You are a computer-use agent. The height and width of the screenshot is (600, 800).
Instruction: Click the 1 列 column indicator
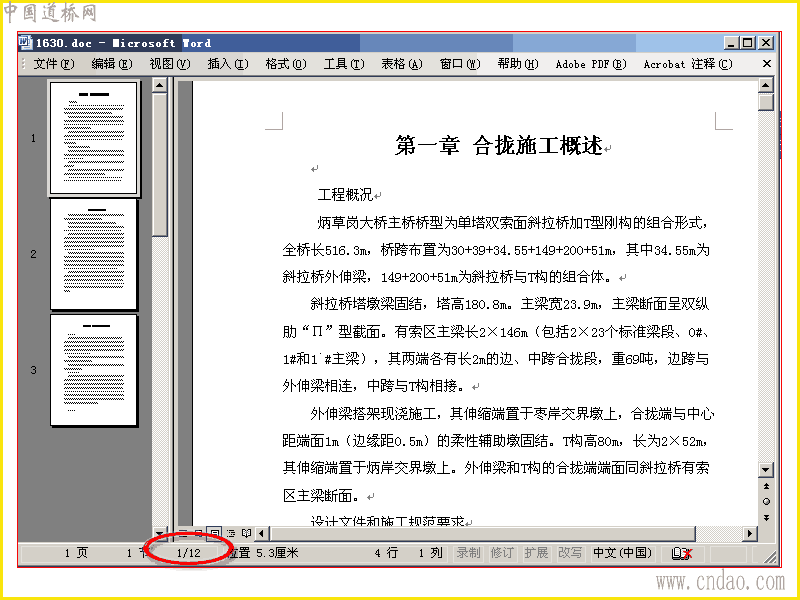coord(430,553)
